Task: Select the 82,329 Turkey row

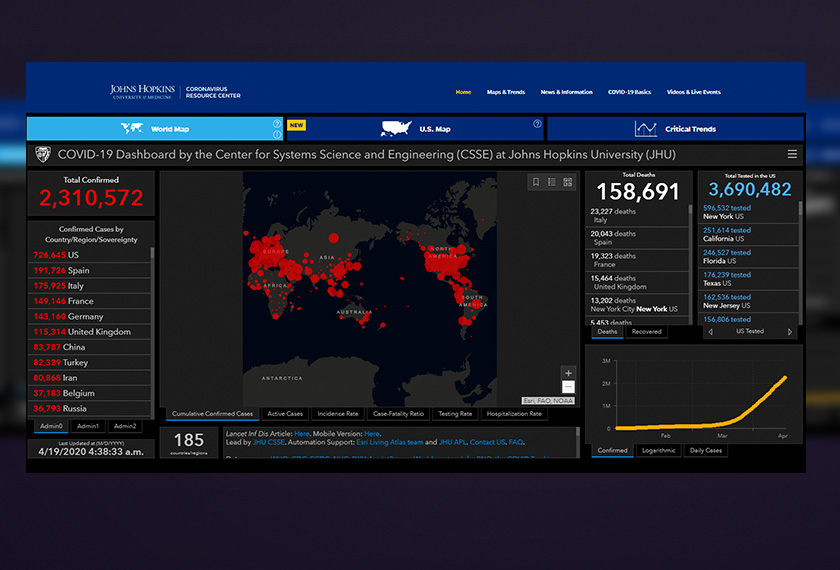Action: coord(89,363)
